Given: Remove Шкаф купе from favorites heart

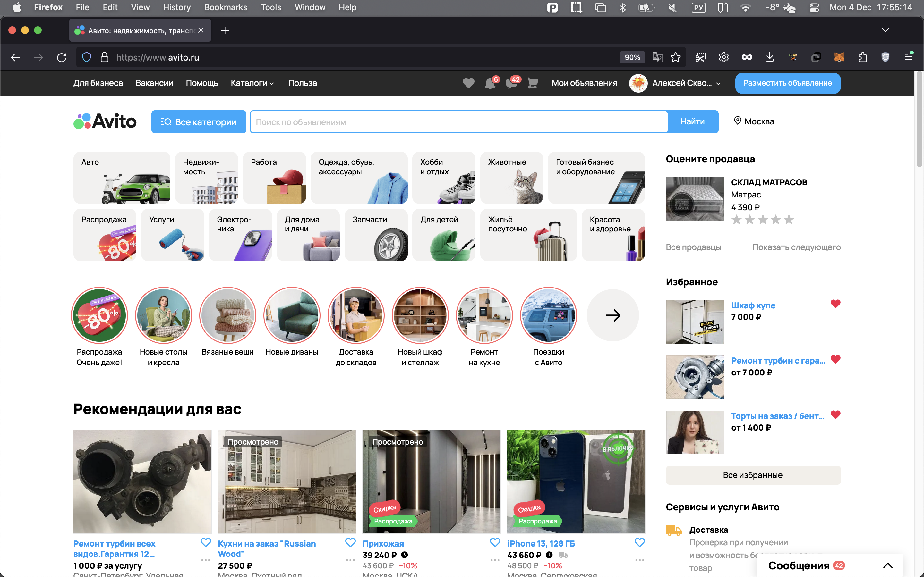Looking at the screenshot, I should coord(835,304).
